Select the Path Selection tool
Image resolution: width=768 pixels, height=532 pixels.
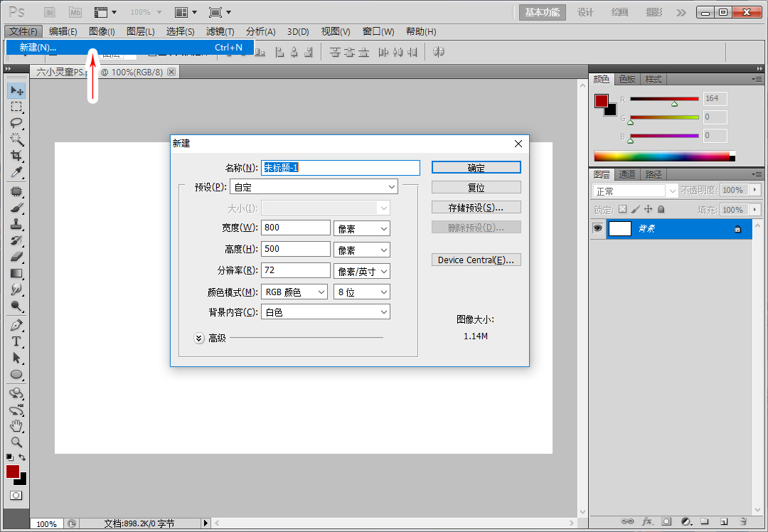click(16, 358)
